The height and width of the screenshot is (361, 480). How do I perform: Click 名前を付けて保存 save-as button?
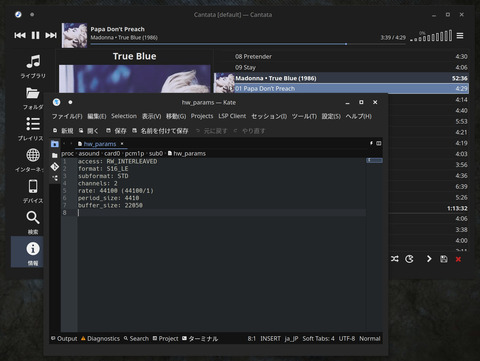(x=160, y=131)
